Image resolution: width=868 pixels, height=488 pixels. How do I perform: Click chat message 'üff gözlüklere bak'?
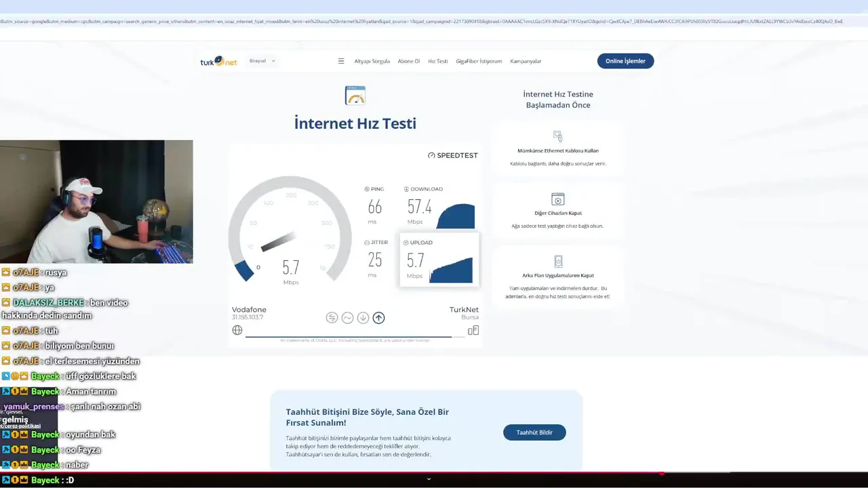101,376
